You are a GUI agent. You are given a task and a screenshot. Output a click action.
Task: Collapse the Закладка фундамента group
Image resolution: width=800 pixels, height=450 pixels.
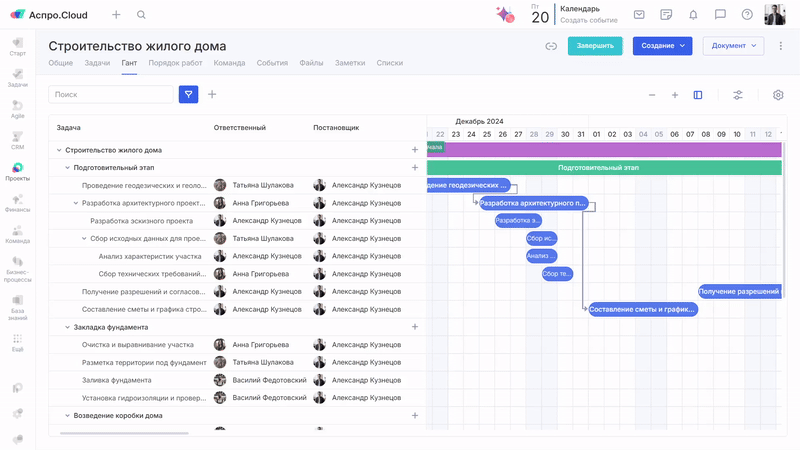pyautogui.click(x=67, y=327)
